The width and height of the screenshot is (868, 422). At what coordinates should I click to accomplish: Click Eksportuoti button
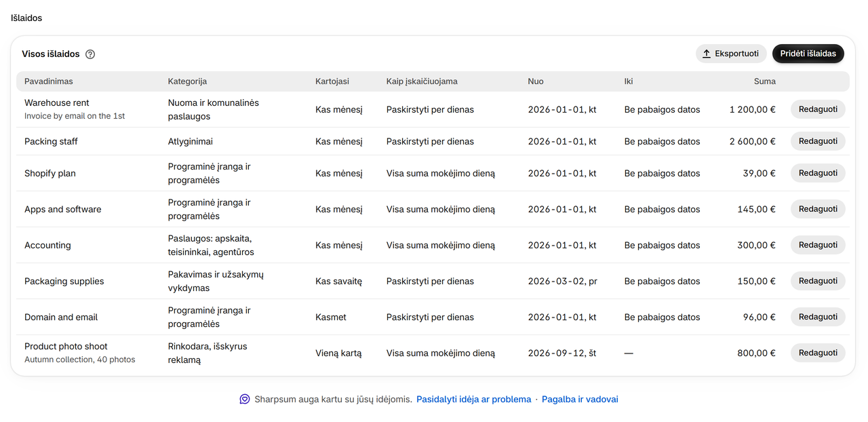click(731, 54)
